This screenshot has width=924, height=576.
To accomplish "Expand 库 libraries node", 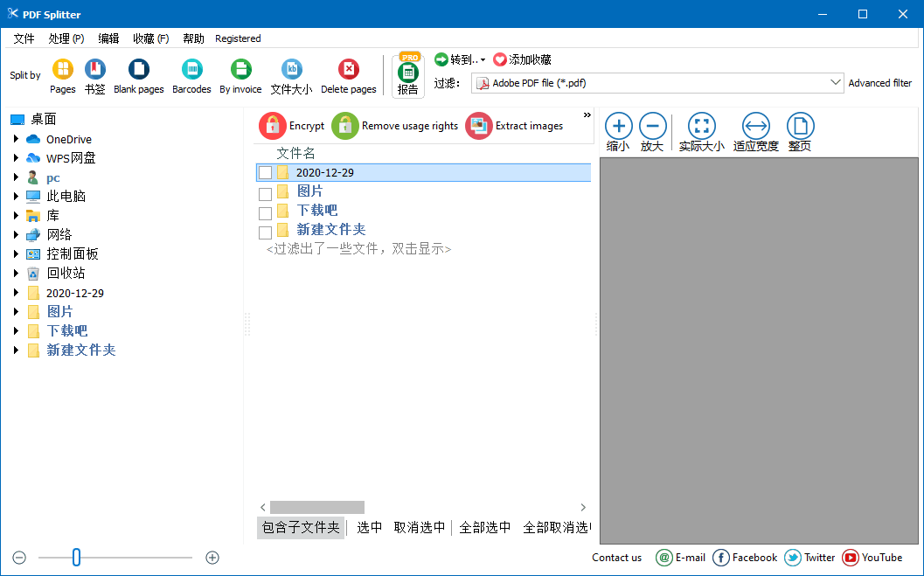I will [x=16, y=216].
